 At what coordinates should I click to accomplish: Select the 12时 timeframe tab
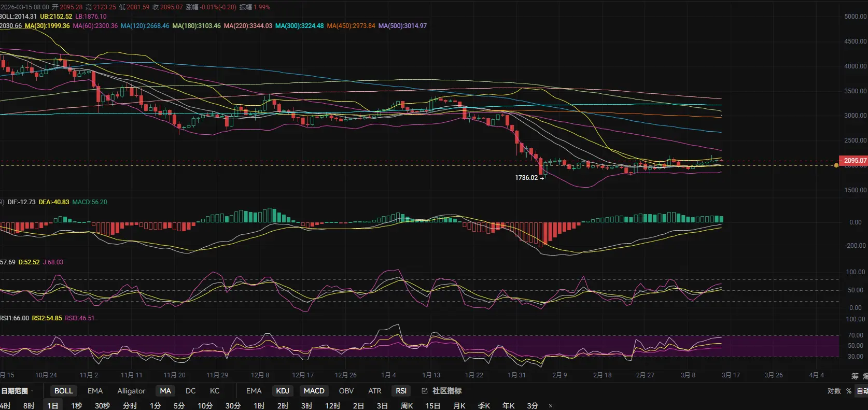point(332,406)
